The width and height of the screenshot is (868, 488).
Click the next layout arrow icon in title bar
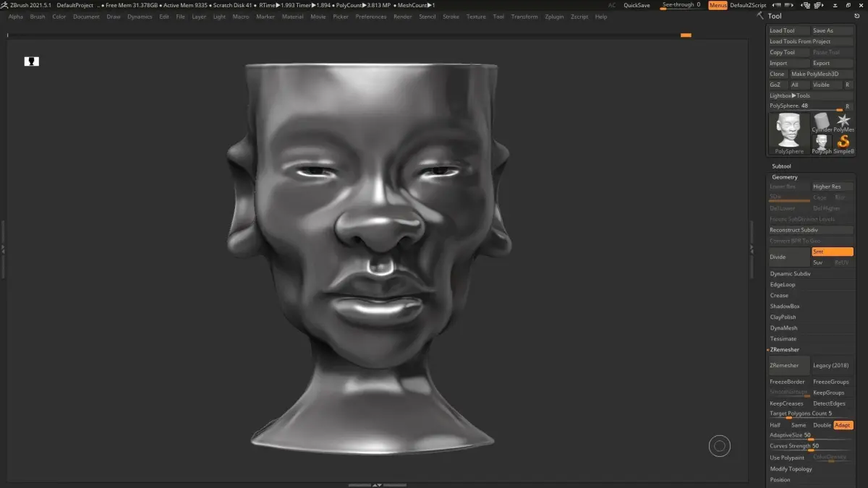(x=790, y=5)
